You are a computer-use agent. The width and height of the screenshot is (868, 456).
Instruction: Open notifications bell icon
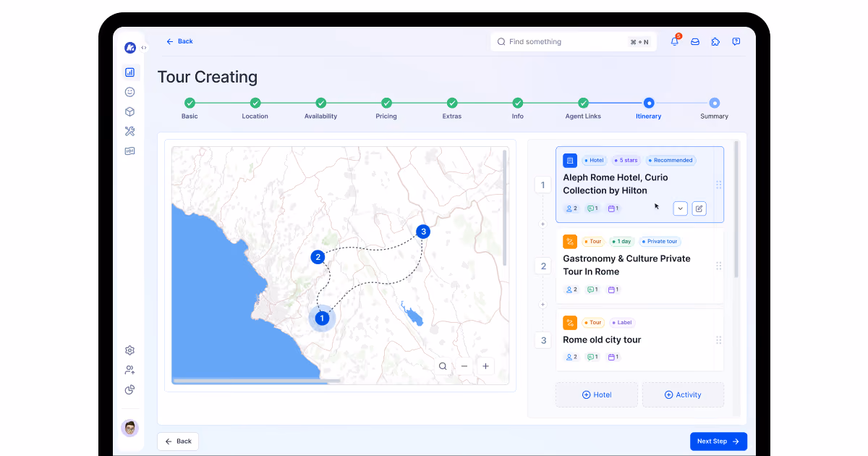click(x=675, y=41)
